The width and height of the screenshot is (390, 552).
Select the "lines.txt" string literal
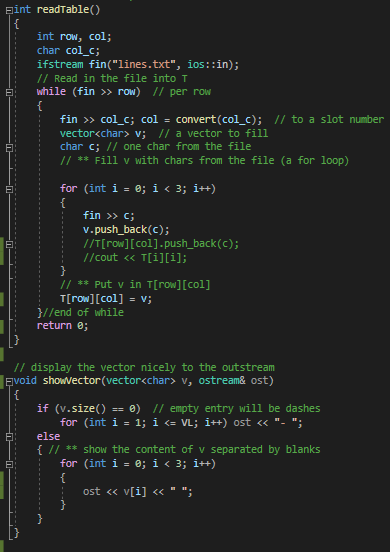click(x=143, y=64)
